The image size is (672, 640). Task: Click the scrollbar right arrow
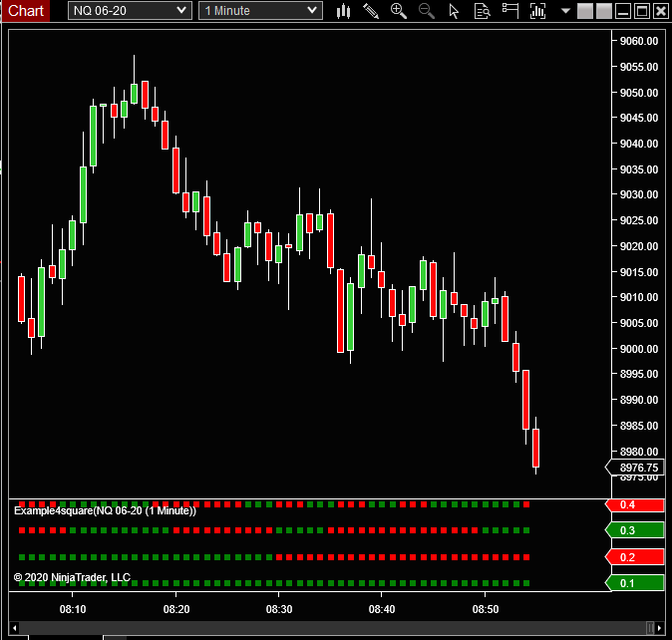point(660,628)
